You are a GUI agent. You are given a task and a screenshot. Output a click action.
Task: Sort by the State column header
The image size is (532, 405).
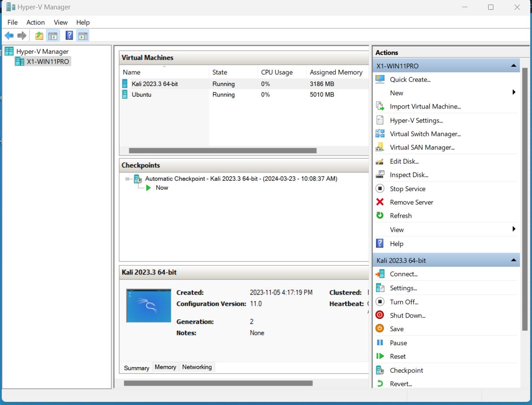[233, 72]
